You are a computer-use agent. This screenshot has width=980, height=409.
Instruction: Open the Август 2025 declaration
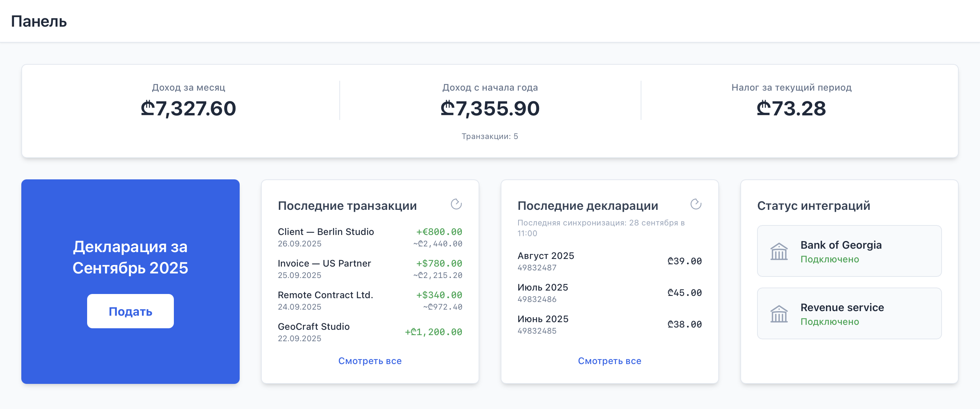(x=547, y=256)
